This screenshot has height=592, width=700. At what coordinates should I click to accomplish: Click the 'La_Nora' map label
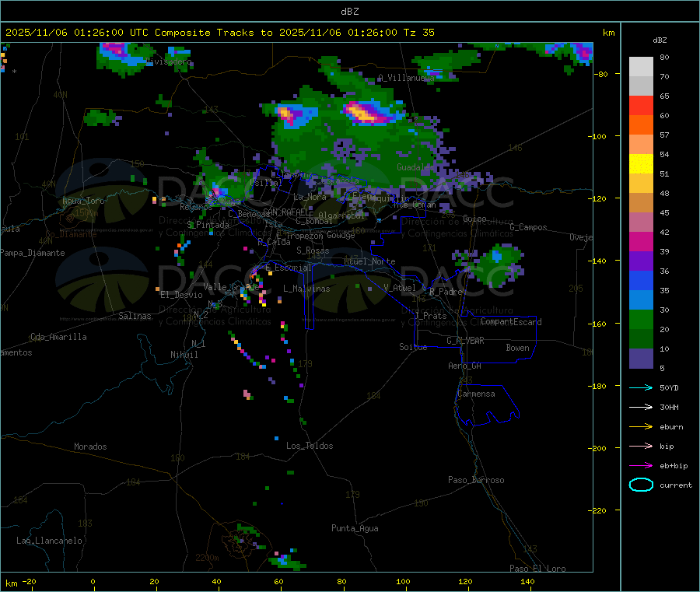pyautogui.click(x=310, y=197)
